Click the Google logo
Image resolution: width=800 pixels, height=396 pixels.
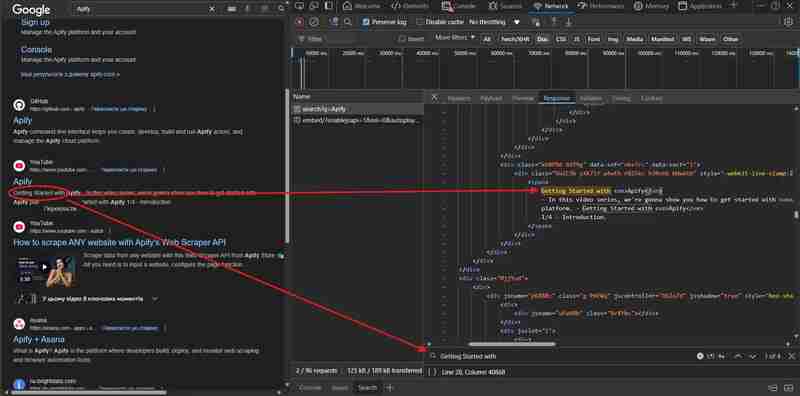coord(31,10)
